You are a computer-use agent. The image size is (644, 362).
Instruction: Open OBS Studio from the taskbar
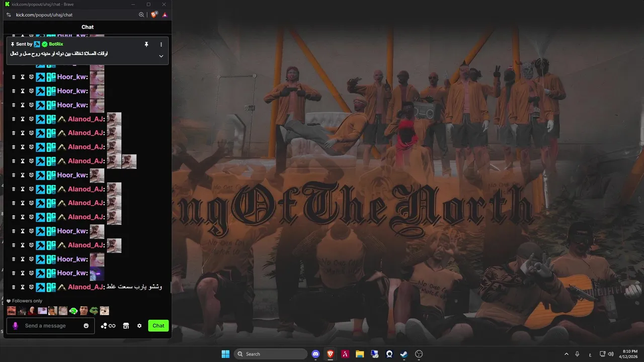(419, 354)
